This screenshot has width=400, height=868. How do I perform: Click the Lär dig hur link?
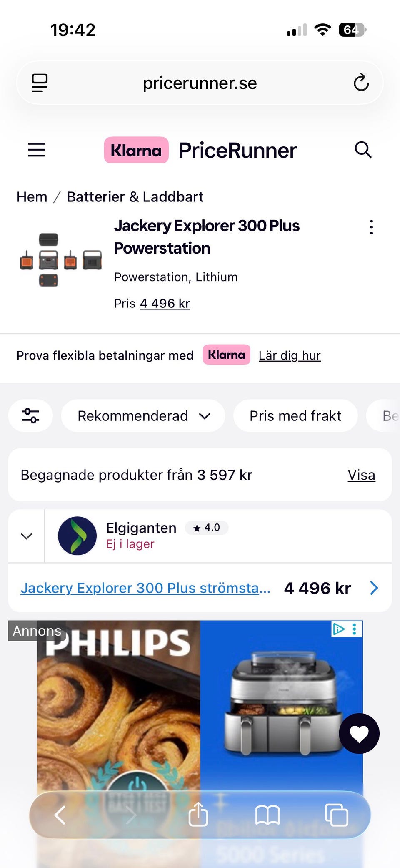tap(290, 355)
